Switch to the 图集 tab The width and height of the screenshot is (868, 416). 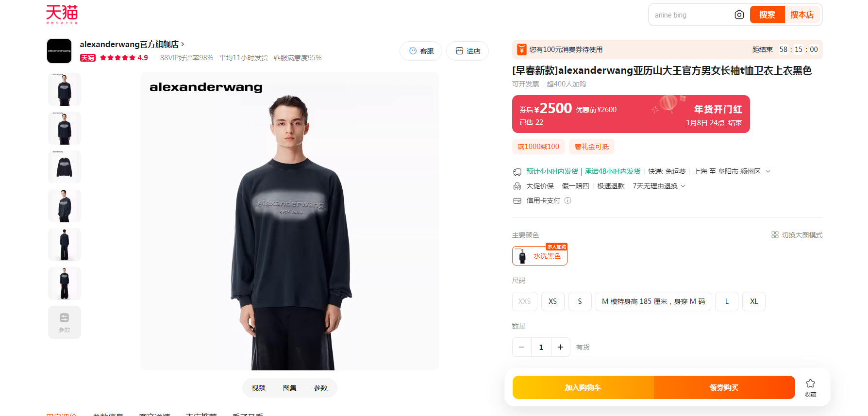(x=289, y=388)
